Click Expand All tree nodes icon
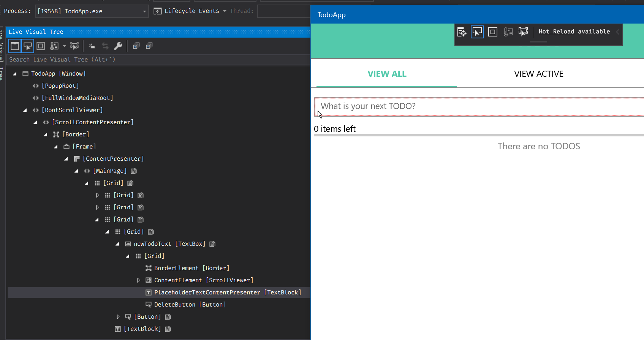The width and height of the screenshot is (644, 340). click(136, 46)
